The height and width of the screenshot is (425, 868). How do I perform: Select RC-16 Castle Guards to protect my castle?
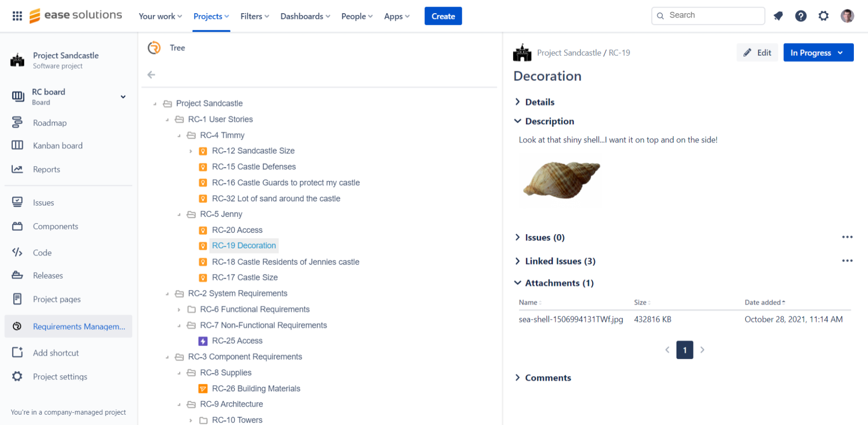point(286,183)
